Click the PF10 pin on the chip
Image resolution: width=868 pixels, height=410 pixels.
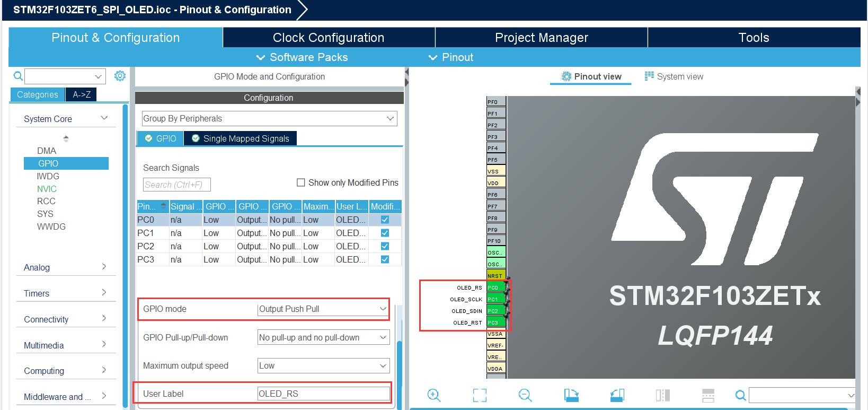point(496,241)
